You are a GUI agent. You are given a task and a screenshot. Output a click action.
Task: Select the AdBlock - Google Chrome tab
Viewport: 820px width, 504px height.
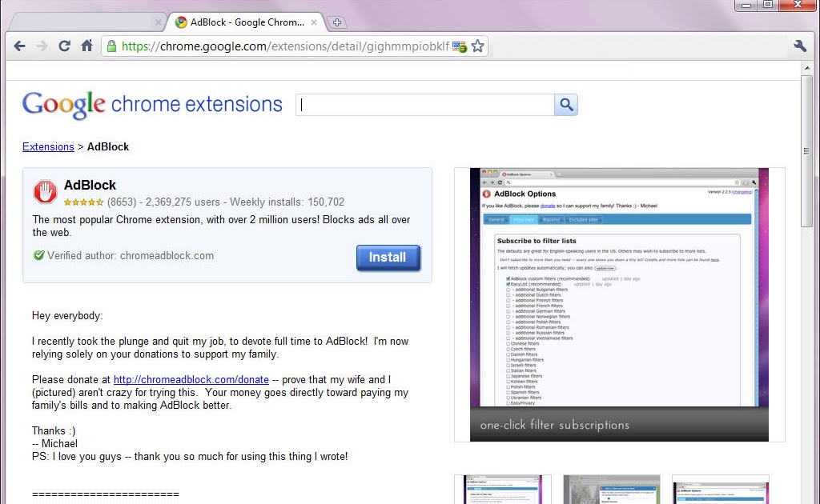tap(246, 22)
